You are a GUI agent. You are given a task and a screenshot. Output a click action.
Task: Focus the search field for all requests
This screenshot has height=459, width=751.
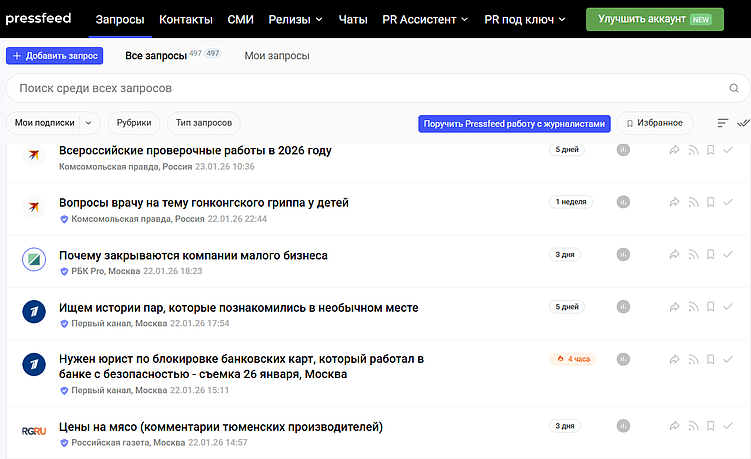360,88
